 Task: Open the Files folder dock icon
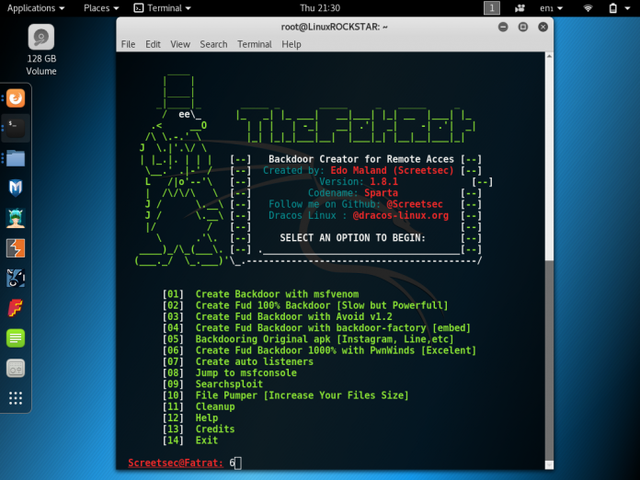click(x=16, y=158)
